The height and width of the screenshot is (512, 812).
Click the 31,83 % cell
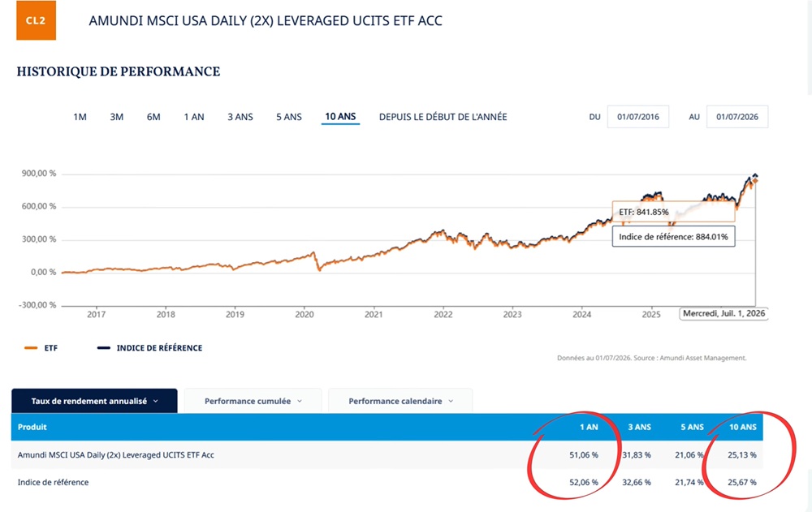click(x=637, y=455)
